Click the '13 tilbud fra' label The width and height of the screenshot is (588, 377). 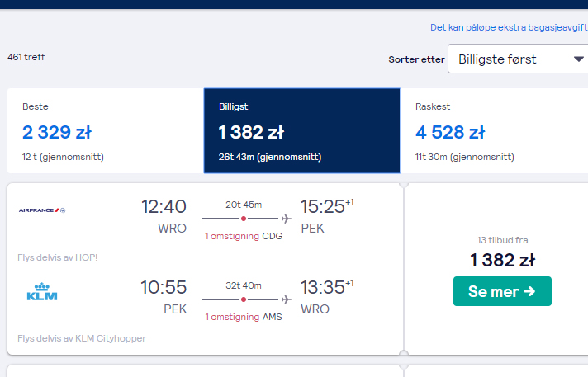502,240
